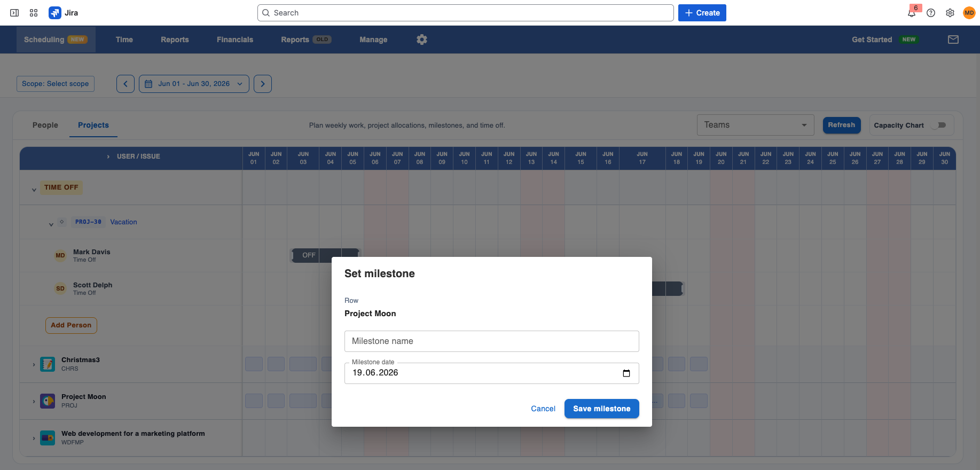Open the scheduling settings cog icon
The height and width of the screenshot is (470, 980).
422,40
